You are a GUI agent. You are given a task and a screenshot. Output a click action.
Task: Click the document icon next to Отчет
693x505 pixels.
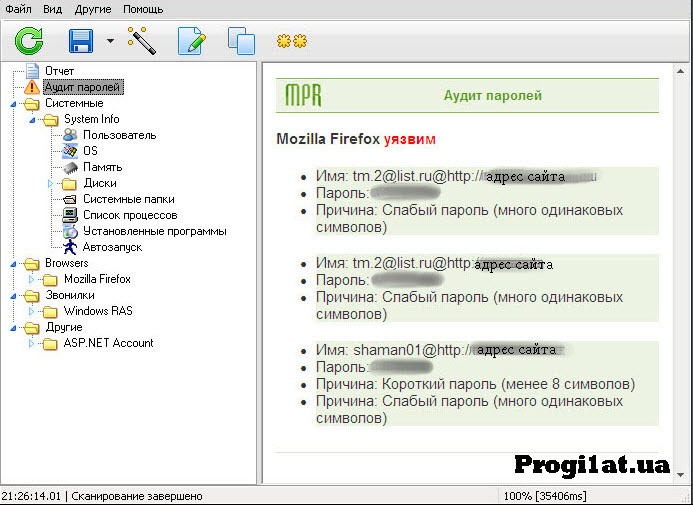pos(32,71)
